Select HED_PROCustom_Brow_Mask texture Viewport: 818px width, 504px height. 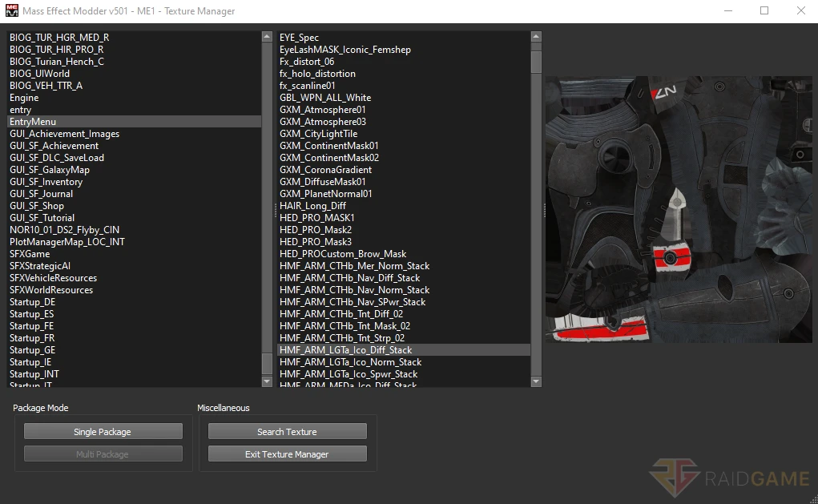(x=404, y=253)
